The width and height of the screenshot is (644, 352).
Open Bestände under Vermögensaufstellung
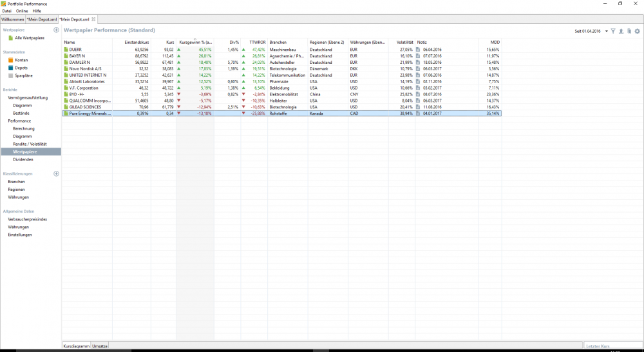[x=21, y=113]
